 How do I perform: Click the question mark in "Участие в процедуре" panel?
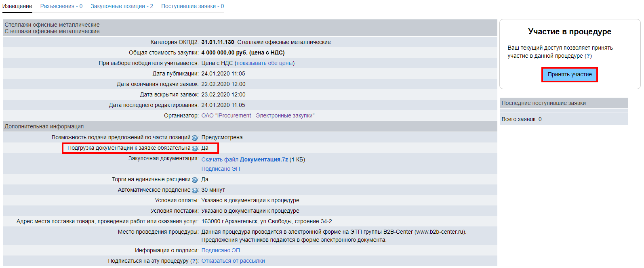click(x=588, y=56)
